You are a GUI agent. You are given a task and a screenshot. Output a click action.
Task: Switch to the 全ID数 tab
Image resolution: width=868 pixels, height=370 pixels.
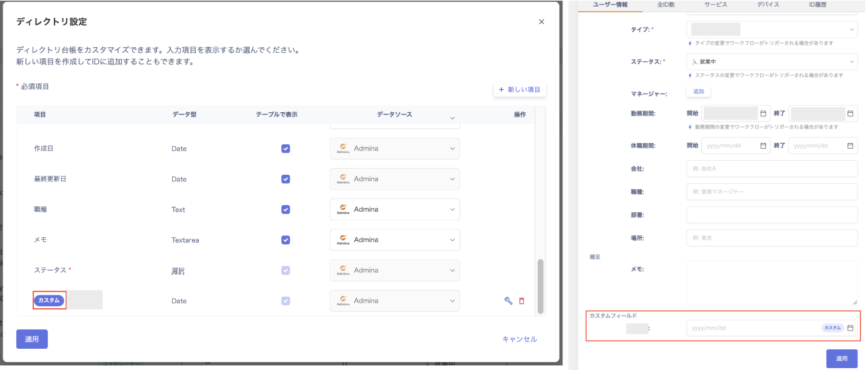point(666,5)
